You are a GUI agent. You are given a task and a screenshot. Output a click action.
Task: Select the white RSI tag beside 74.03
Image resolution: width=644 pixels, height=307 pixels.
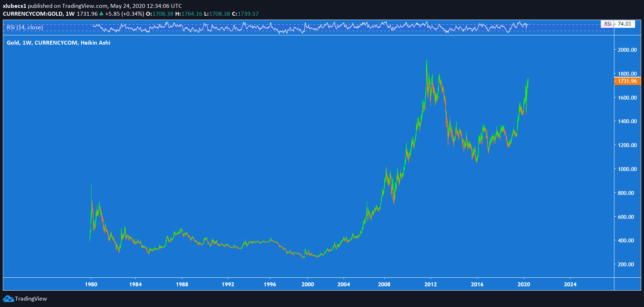[608, 24]
